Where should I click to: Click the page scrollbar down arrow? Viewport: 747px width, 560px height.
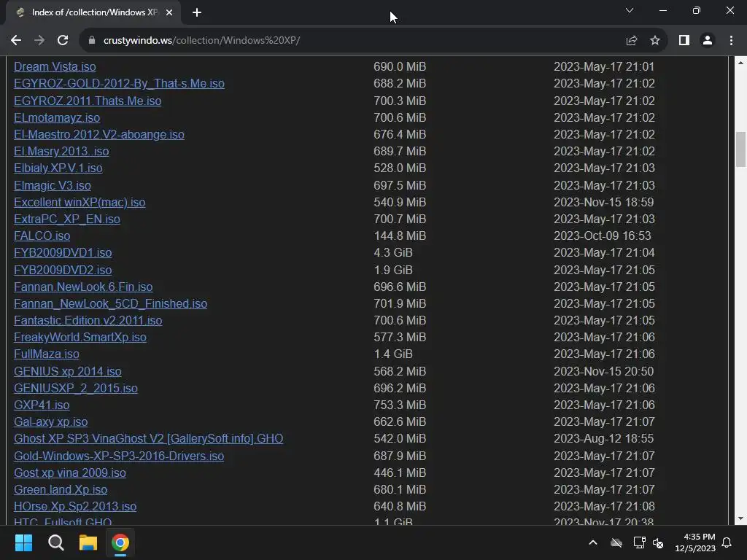(741, 518)
